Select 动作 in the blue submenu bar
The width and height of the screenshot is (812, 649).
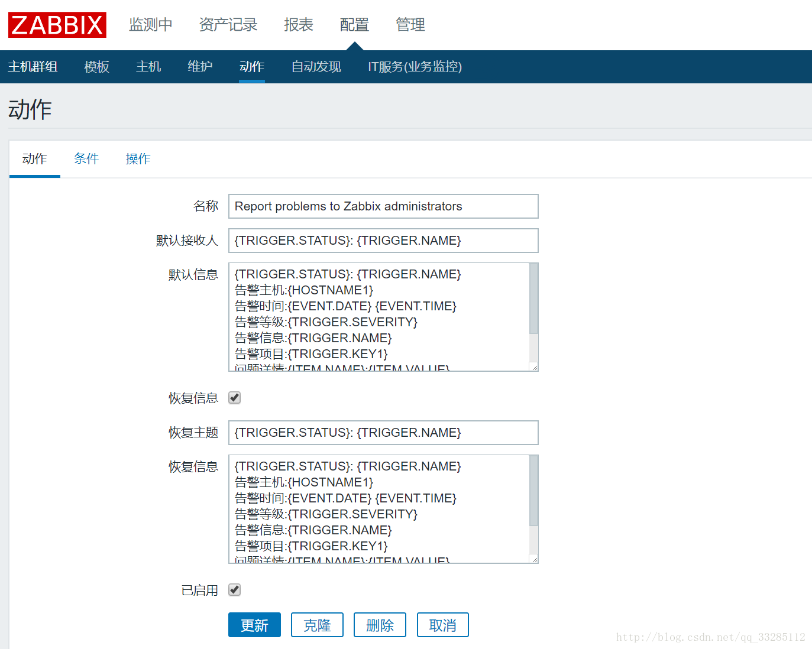tap(252, 67)
